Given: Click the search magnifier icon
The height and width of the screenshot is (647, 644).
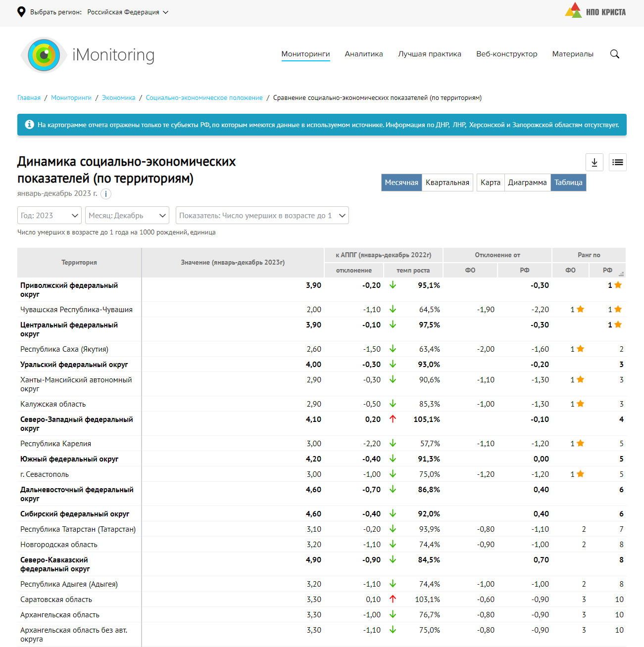Looking at the screenshot, I should (614, 54).
